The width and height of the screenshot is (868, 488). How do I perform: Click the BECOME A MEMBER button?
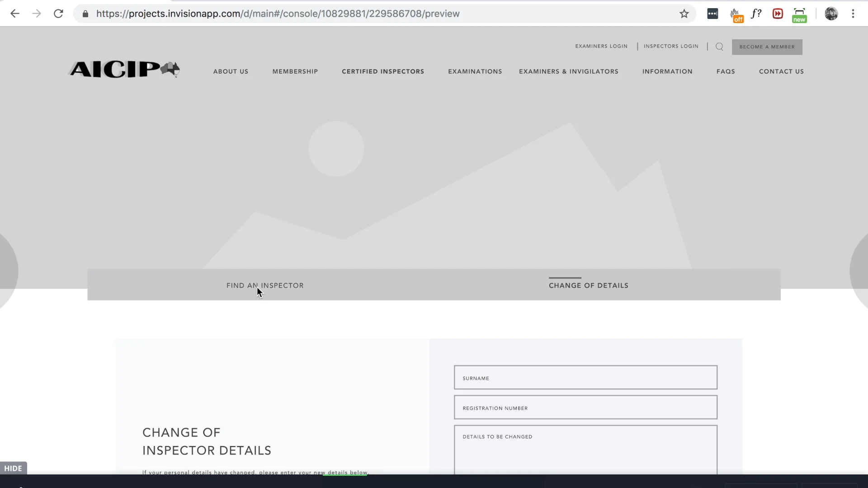click(767, 47)
